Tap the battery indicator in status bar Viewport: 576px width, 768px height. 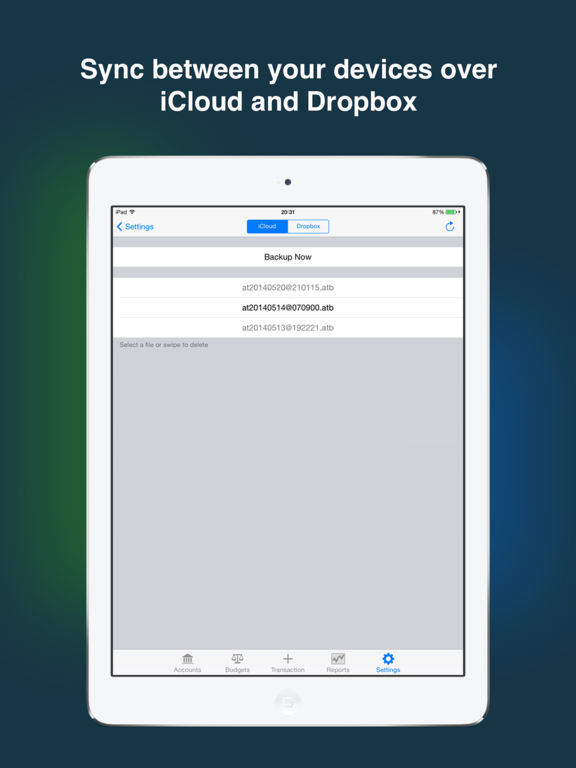451,212
